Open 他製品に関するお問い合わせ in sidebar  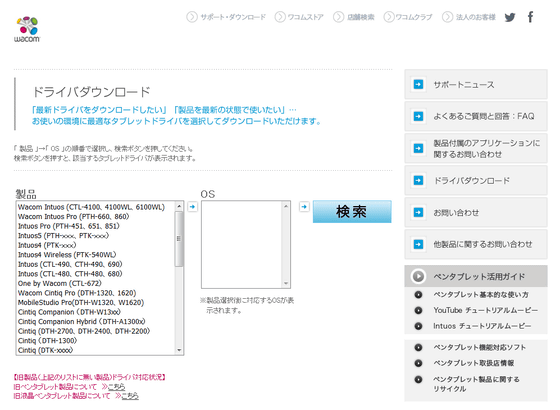coord(476,245)
